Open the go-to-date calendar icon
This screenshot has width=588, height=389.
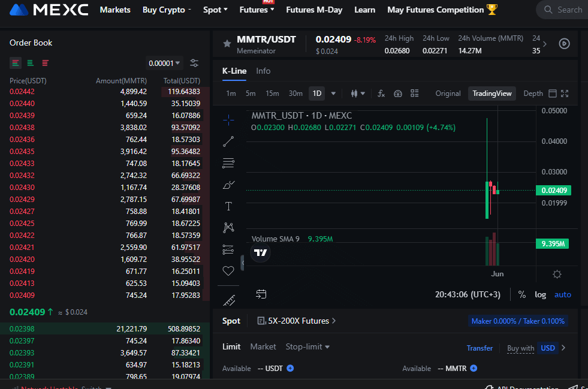click(x=261, y=294)
